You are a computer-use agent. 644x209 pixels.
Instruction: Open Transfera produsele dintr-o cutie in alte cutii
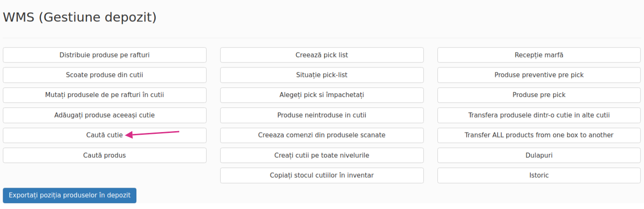pyautogui.click(x=539, y=115)
